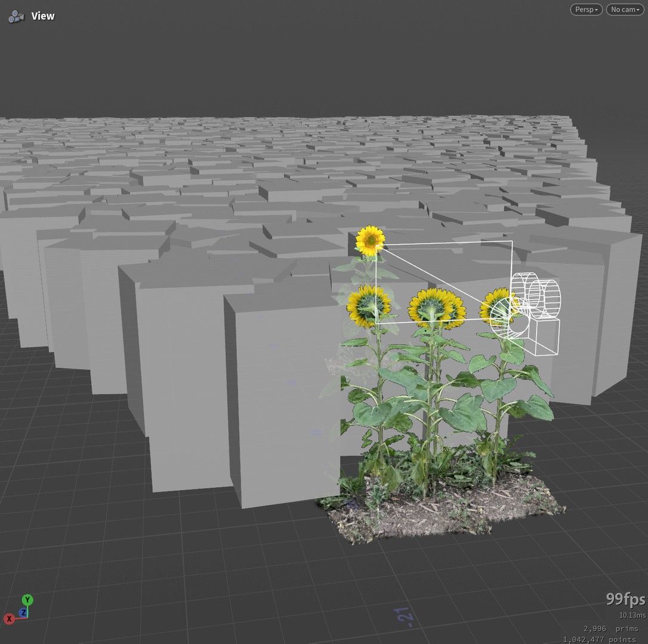The height and width of the screenshot is (644, 648).
Task: Click the View label
Action: [x=43, y=16]
